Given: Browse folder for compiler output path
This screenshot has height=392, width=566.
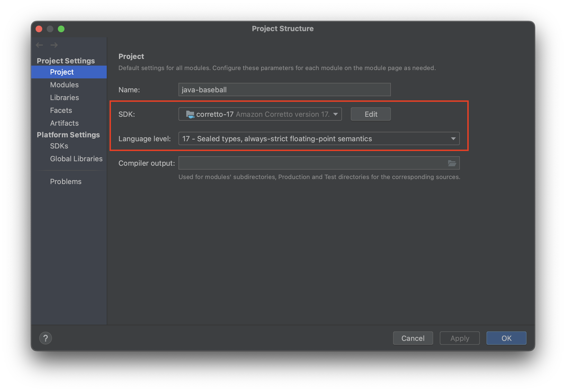Looking at the screenshot, I should (452, 163).
